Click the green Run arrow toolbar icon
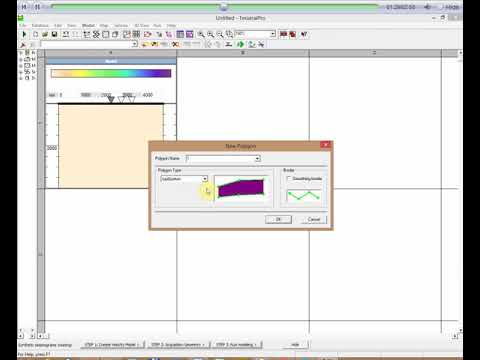 click(x=24, y=34)
